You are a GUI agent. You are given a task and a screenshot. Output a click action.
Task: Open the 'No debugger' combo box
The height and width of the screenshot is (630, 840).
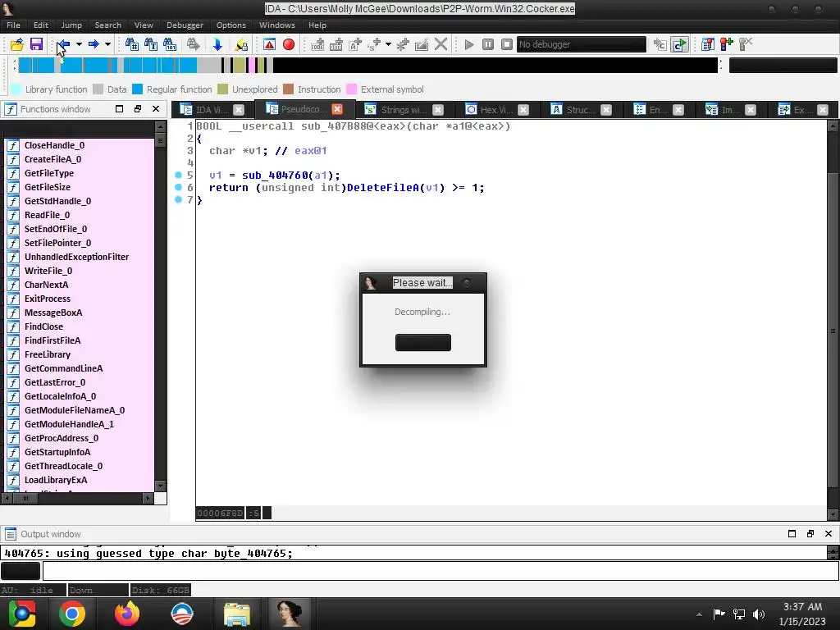[x=582, y=44]
